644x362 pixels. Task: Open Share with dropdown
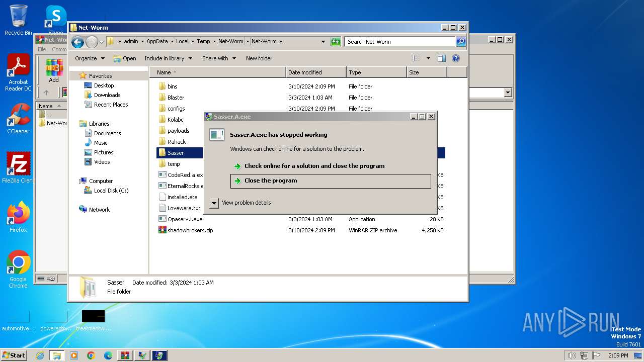coord(219,58)
